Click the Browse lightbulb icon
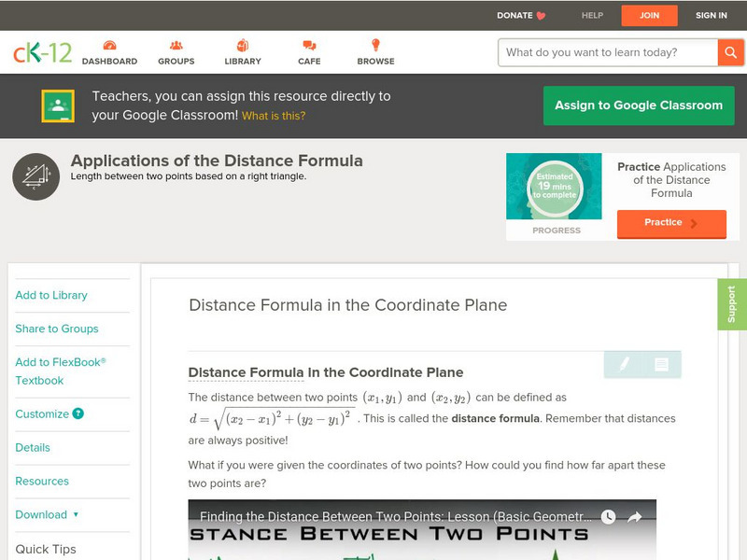Viewport: 747px width, 560px height. coord(375,46)
